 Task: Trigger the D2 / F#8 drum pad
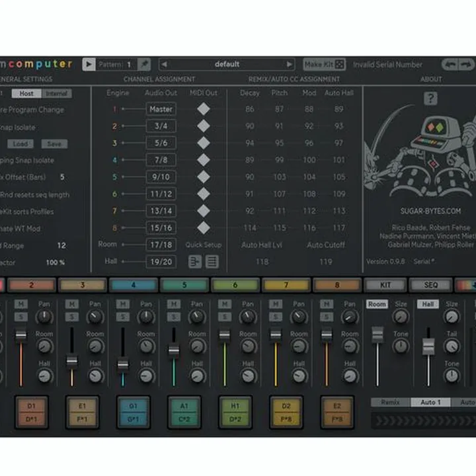(x=286, y=413)
